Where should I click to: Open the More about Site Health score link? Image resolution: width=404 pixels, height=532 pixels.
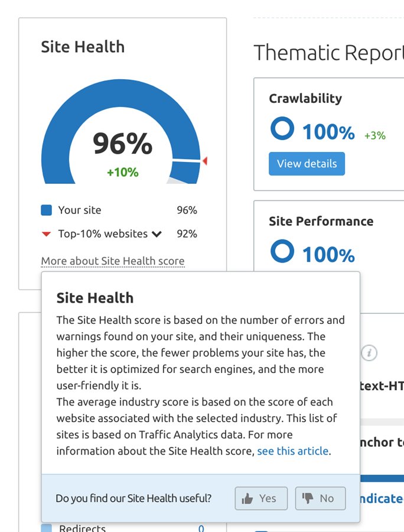pyautogui.click(x=113, y=261)
